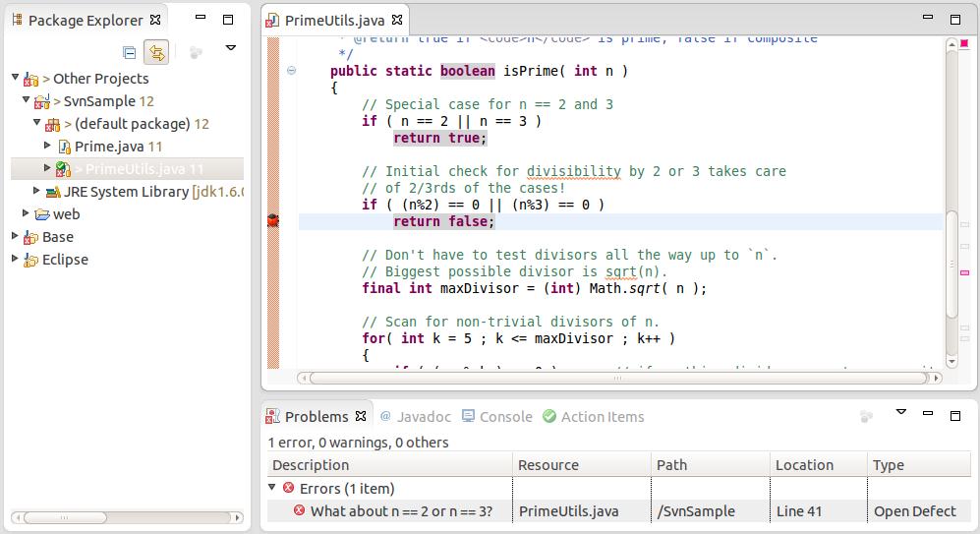Select the PrimeUtils.java file icon

tap(63, 169)
